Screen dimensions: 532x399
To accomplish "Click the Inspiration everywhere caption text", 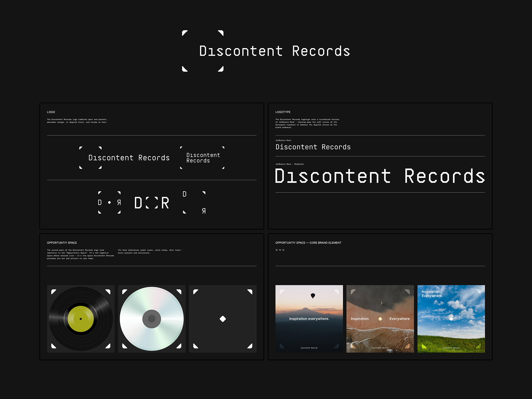I will [309, 319].
